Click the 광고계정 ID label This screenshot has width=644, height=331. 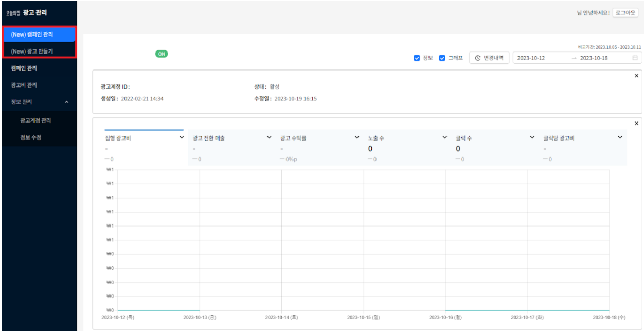click(x=115, y=86)
